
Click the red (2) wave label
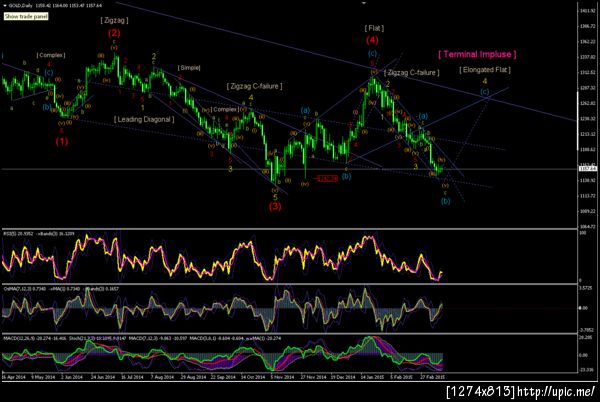(114, 33)
